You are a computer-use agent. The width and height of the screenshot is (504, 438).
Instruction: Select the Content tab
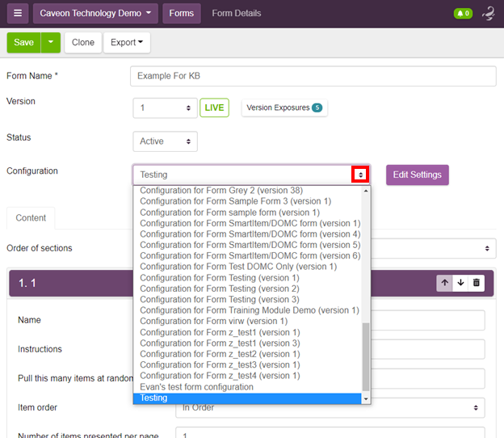click(x=31, y=217)
